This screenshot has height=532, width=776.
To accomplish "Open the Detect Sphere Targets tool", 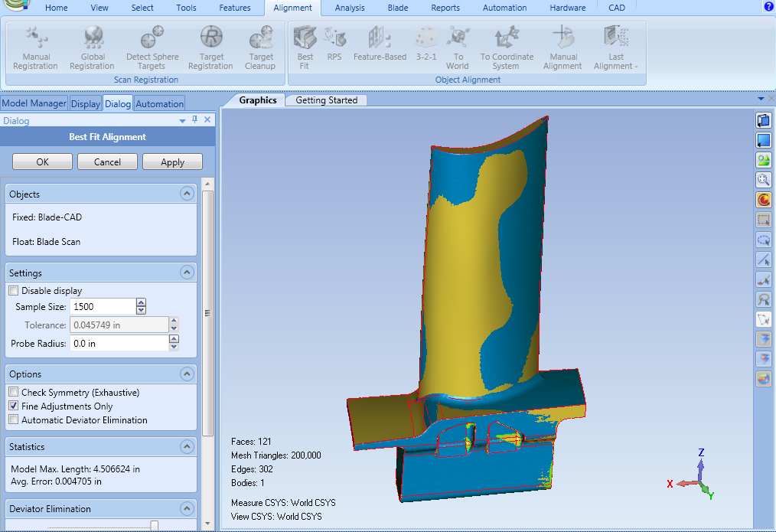I will coord(152,47).
